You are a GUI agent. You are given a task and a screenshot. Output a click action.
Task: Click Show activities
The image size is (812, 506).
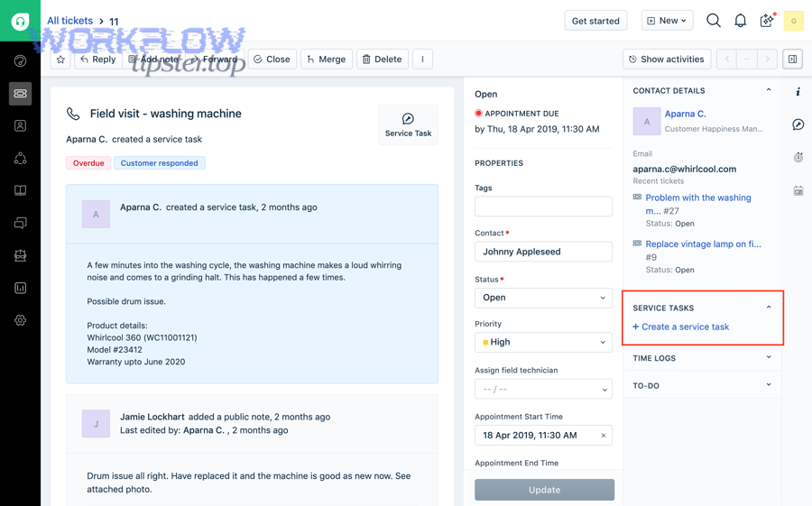(x=667, y=60)
